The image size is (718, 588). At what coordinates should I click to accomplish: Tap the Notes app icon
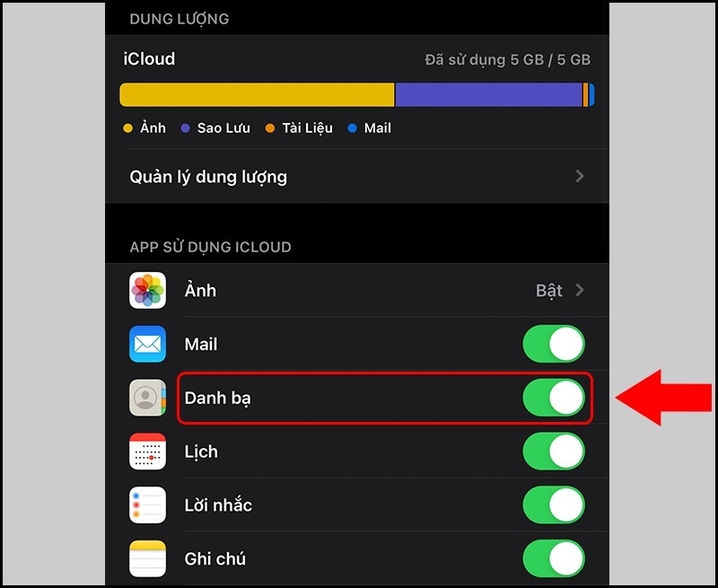coord(147,558)
